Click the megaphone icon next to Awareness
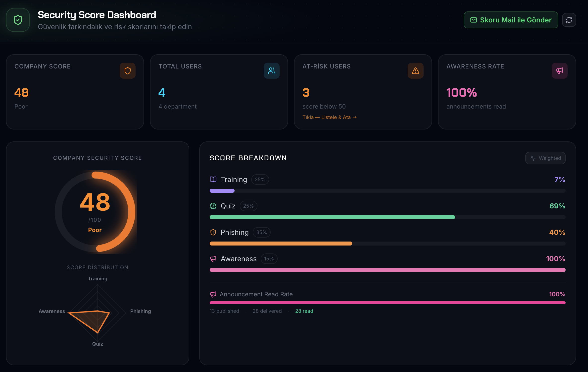The image size is (588, 372). pos(213,259)
